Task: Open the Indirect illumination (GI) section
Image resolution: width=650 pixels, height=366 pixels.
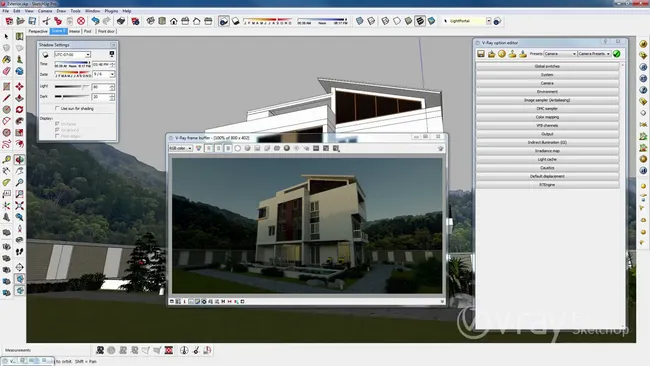Action: click(x=547, y=142)
